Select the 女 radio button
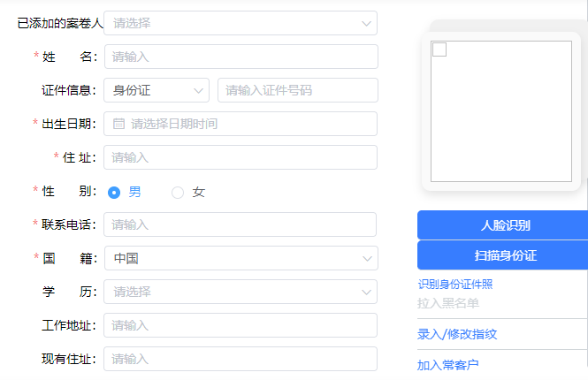The width and height of the screenshot is (588, 380). pyautogui.click(x=178, y=193)
